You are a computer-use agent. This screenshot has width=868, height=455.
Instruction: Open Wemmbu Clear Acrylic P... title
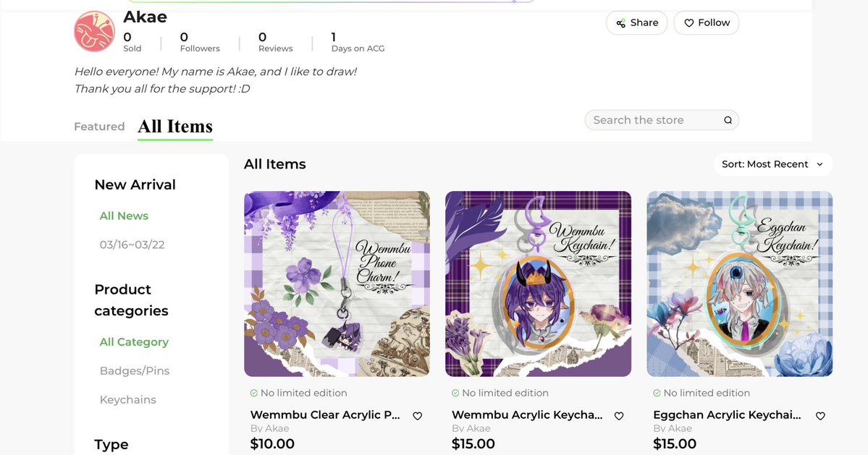(x=325, y=415)
